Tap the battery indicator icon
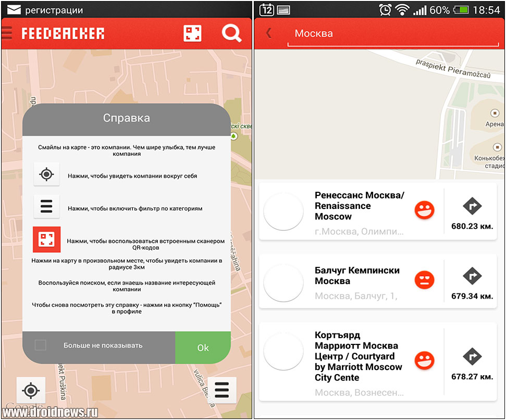 click(x=461, y=10)
